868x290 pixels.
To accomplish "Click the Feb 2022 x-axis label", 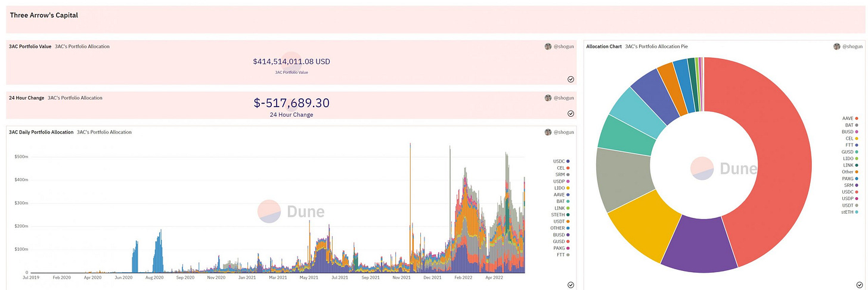I will point(463,277).
